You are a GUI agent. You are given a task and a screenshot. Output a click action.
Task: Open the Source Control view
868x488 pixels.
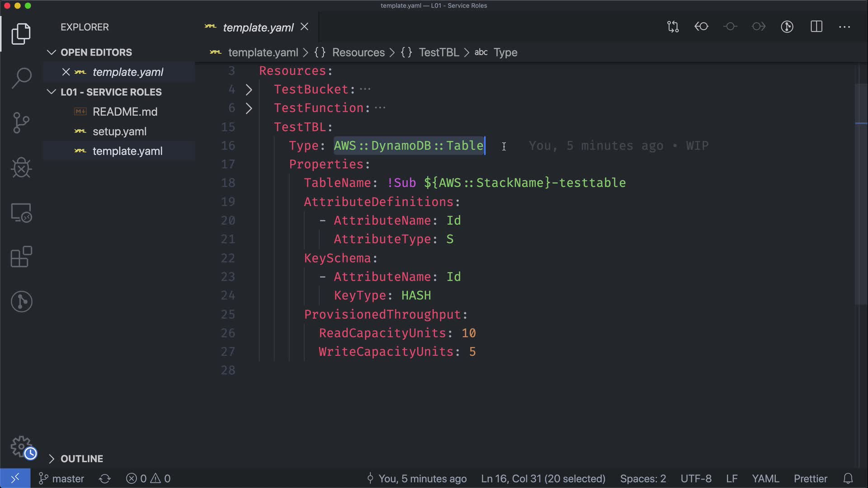[x=21, y=122]
